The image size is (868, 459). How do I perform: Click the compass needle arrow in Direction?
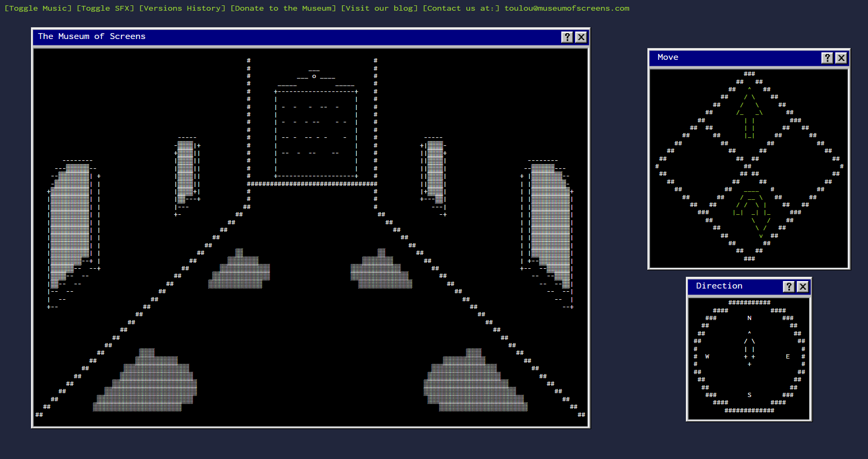(749, 348)
